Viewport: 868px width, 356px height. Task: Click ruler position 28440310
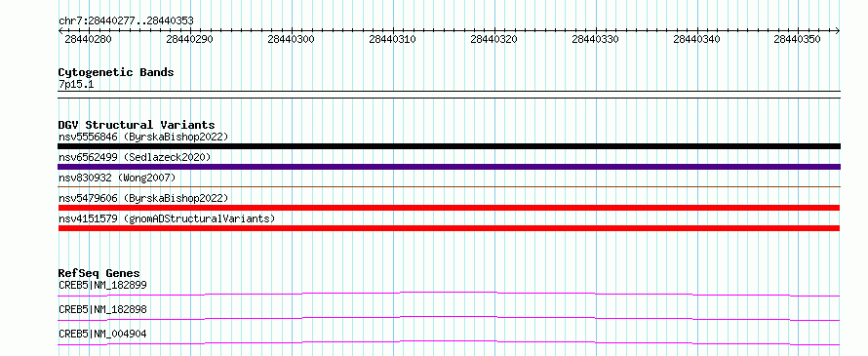click(393, 39)
